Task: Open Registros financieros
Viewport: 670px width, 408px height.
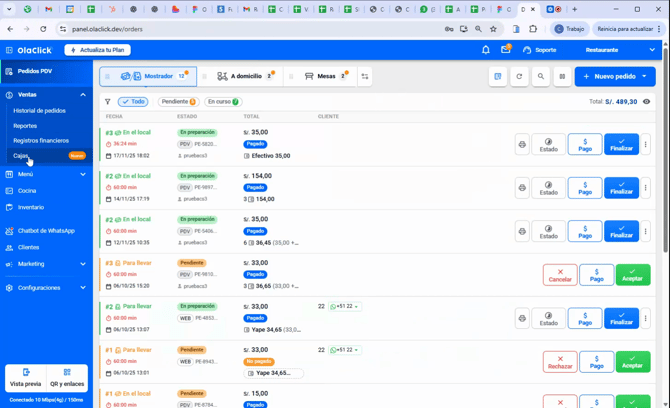Action: tap(41, 141)
